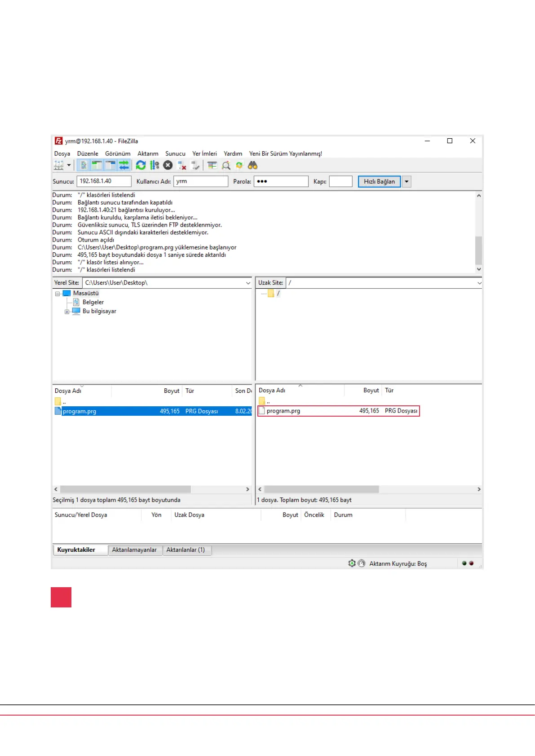Open Yeni Bir Sürüm Yayınlanmış menu
The width and height of the screenshot is (535, 756).
[x=286, y=154]
